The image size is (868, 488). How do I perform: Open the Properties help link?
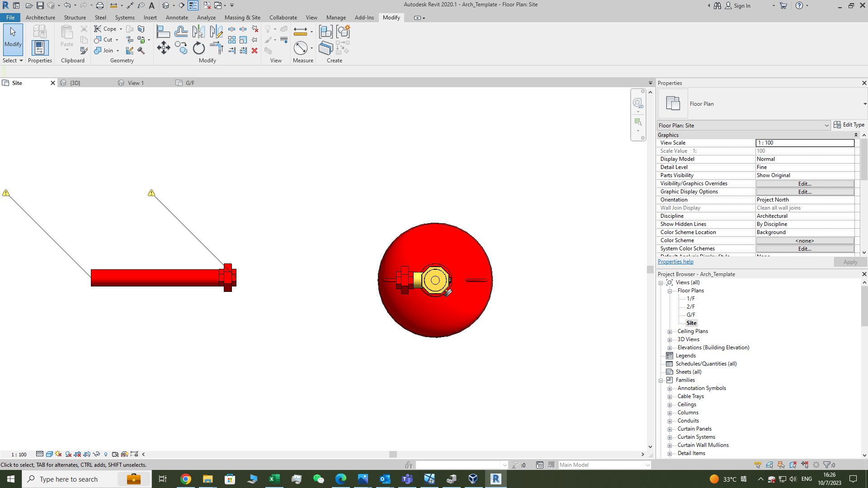675,262
